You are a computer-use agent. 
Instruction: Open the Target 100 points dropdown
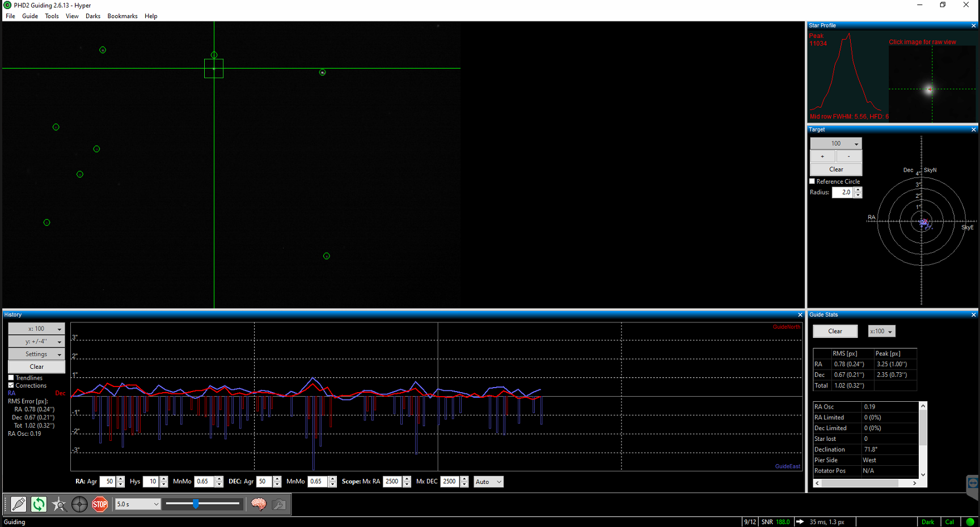[x=836, y=143]
